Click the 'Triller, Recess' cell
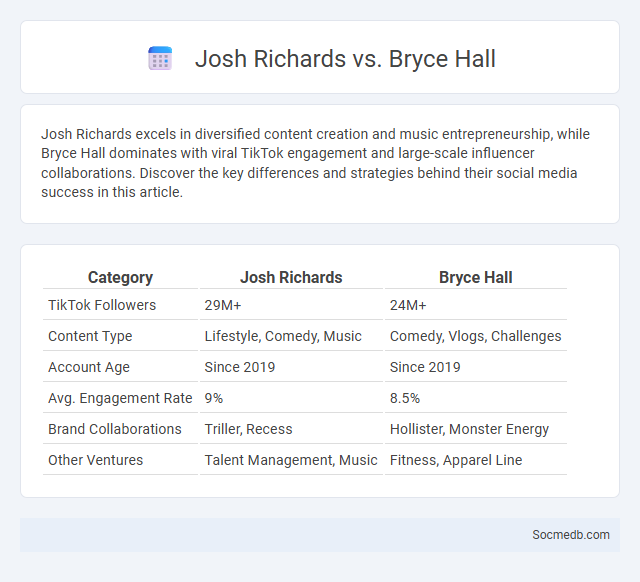 (248, 429)
